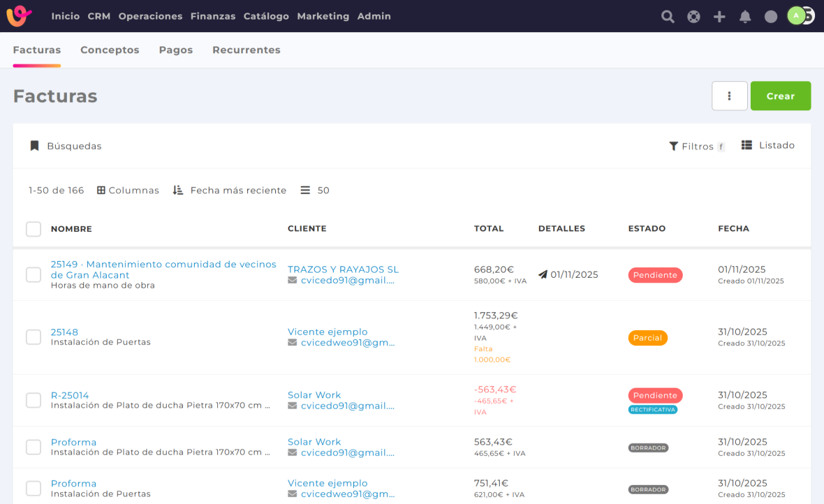824x504 pixels.
Task: Click the Pendiente status badge of invoice 25149
Action: tap(655, 275)
